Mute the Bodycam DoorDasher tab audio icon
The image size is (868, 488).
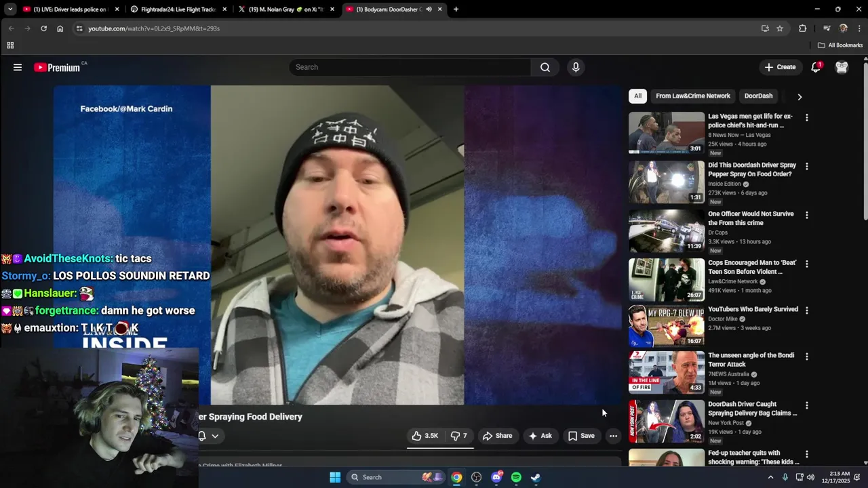click(x=429, y=9)
